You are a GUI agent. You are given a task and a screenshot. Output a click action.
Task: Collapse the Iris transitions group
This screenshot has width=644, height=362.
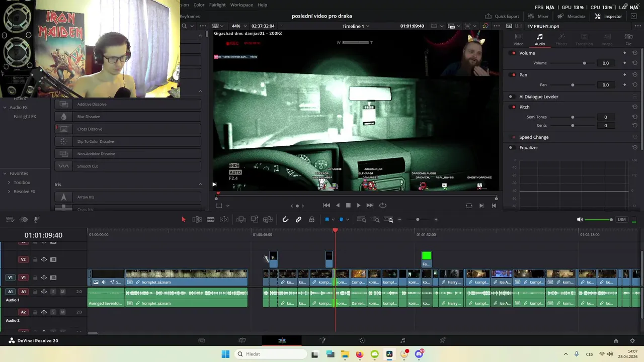tap(200, 185)
